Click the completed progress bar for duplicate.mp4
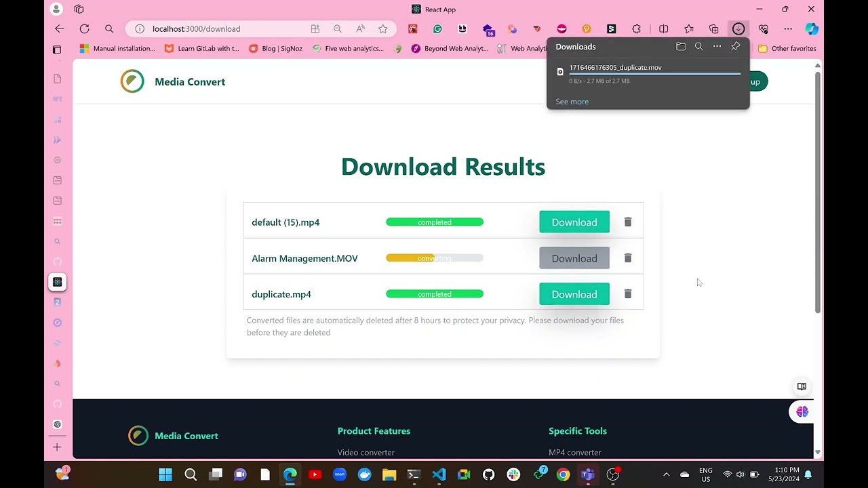 pos(435,294)
